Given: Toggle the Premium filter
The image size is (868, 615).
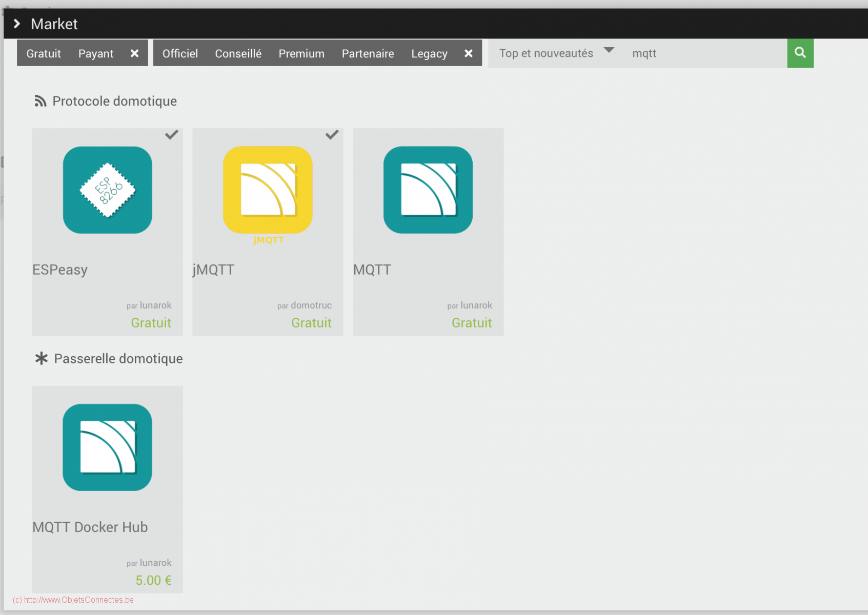Looking at the screenshot, I should tap(301, 53).
